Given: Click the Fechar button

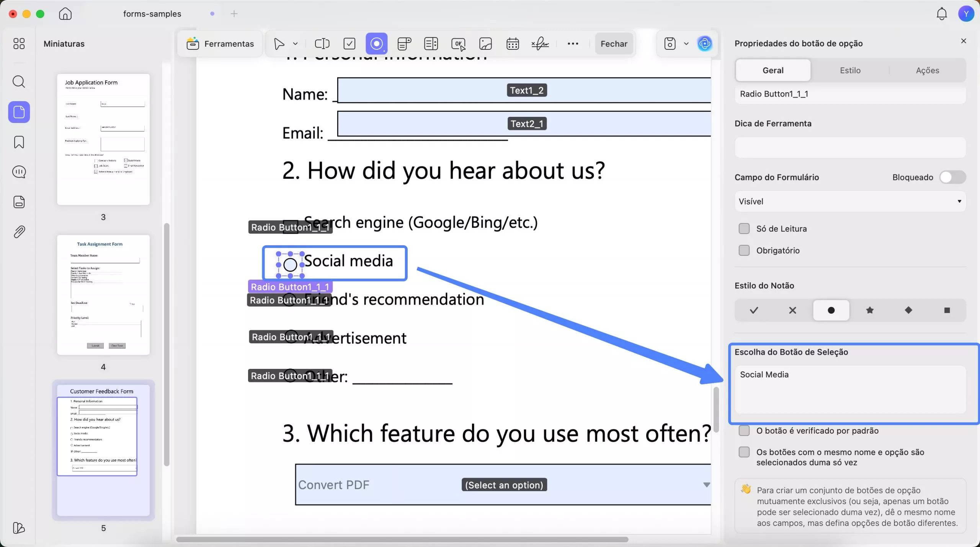Looking at the screenshot, I should [614, 44].
